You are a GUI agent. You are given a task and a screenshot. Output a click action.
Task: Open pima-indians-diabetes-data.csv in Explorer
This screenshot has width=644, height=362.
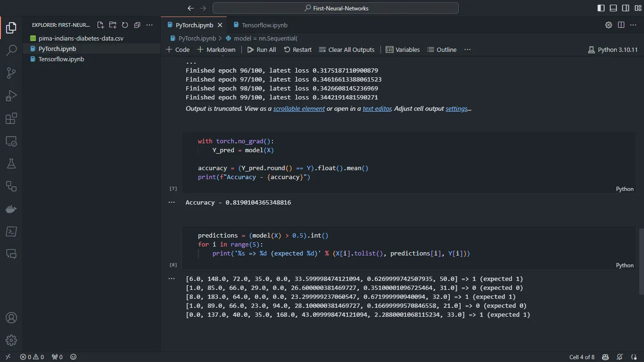(91, 38)
